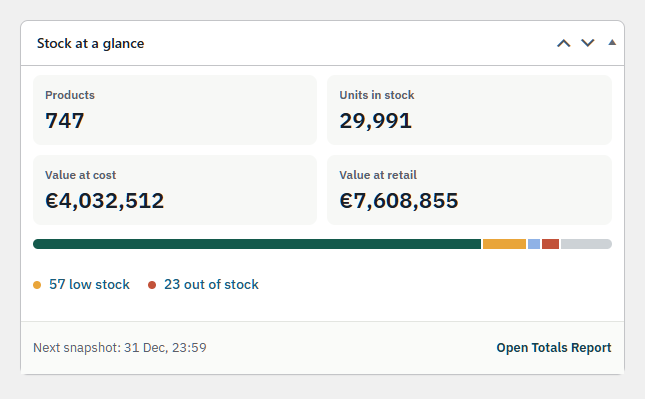
Task: Open Totals Report
Action: coord(554,348)
